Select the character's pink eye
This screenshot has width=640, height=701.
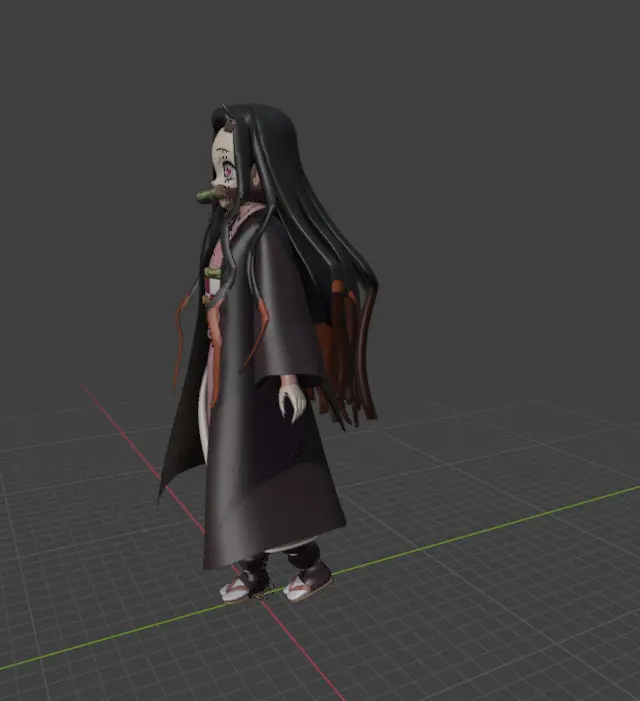[x=228, y=170]
